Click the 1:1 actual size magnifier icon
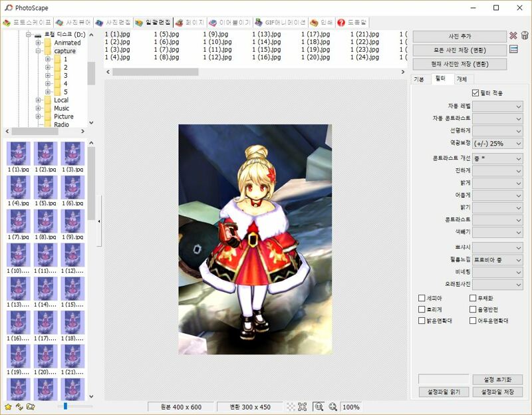 click(x=319, y=406)
